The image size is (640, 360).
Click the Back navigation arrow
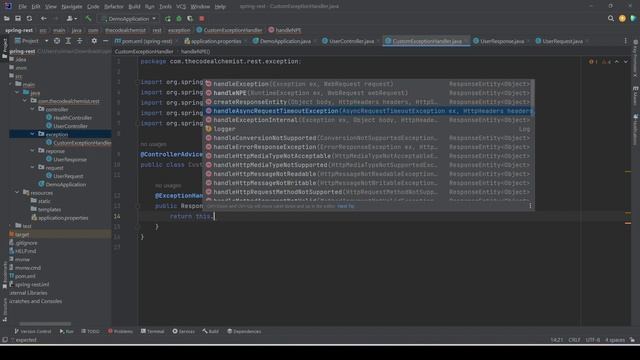43,18
